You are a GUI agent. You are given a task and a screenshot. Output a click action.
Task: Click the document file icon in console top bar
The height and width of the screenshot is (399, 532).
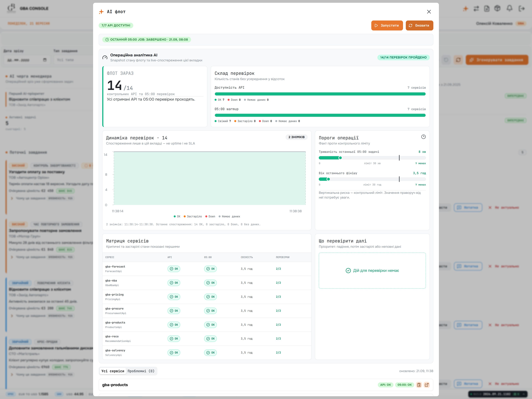coord(487,9)
